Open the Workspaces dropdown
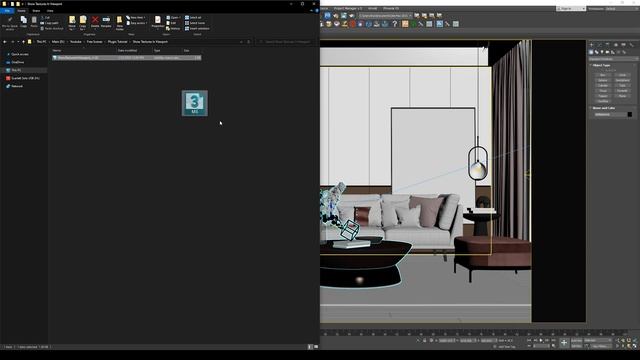Viewport: 640px width, 360px height. (621, 9)
